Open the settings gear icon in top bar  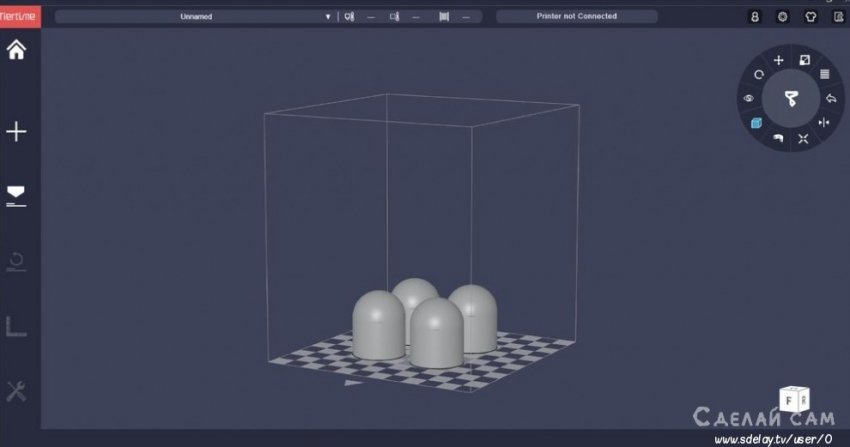pyautogui.click(x=783, y=17)
